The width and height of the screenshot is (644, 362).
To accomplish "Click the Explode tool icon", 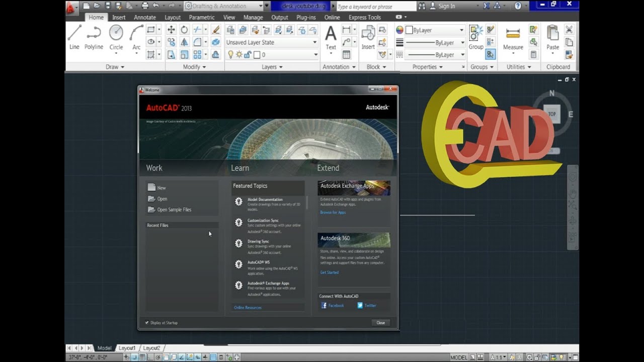I will click(216, 42).
